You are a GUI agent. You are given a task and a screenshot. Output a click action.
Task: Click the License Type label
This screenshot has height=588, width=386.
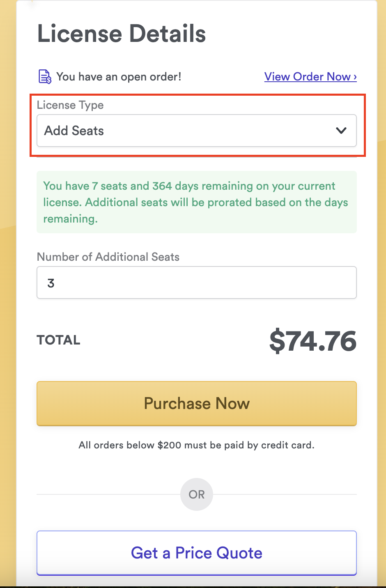click(x=70, y=105)
